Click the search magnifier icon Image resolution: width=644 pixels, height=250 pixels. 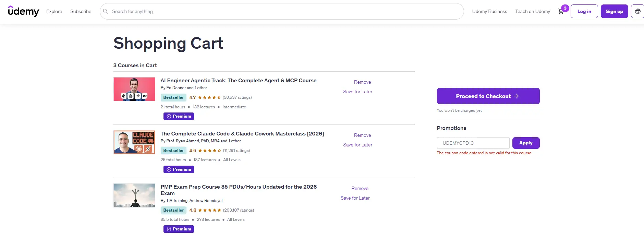[x=106, y=11]
